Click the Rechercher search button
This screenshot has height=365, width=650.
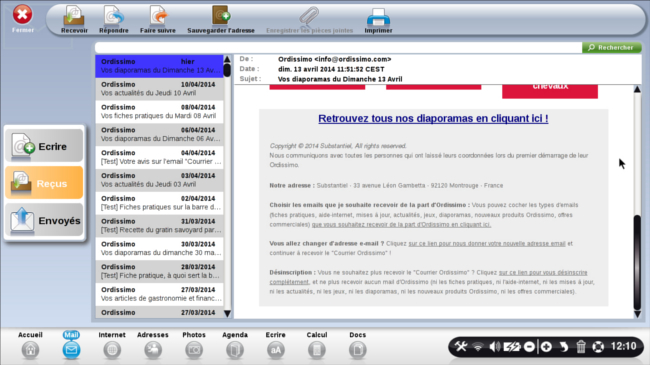611,47
